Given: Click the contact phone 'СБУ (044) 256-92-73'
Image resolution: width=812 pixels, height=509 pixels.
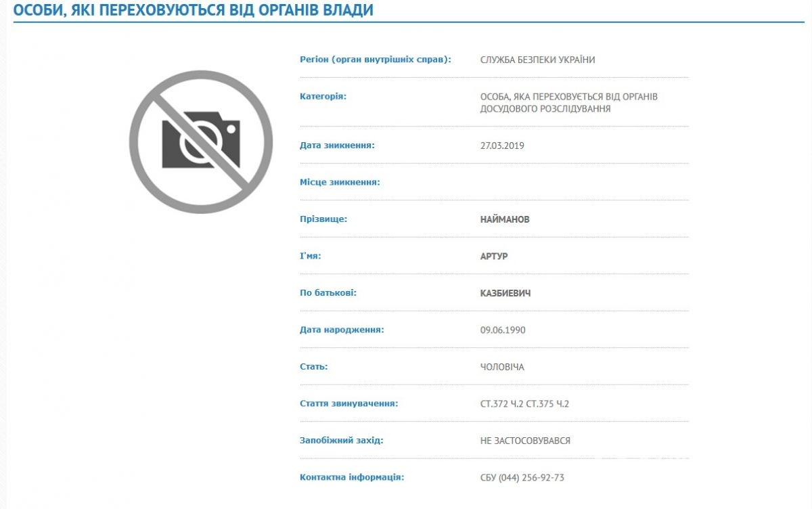Looking at the screenshot, I should pos(522,477).
